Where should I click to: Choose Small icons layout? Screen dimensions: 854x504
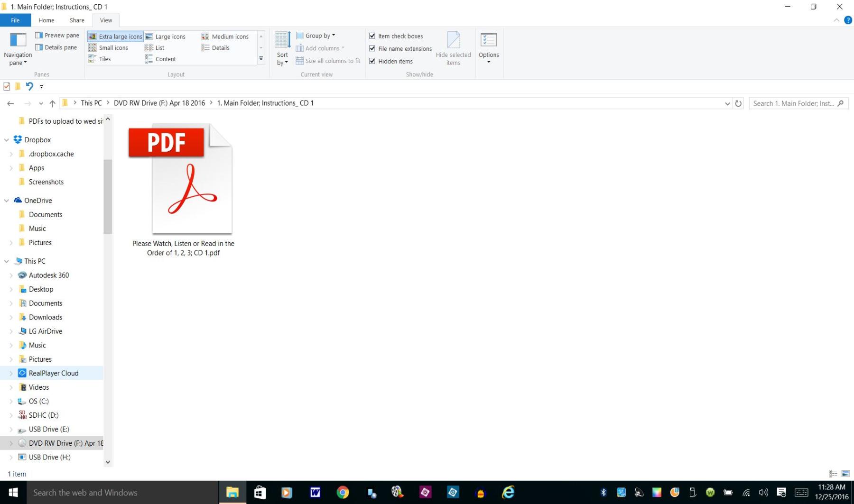(x=108, y=48)
